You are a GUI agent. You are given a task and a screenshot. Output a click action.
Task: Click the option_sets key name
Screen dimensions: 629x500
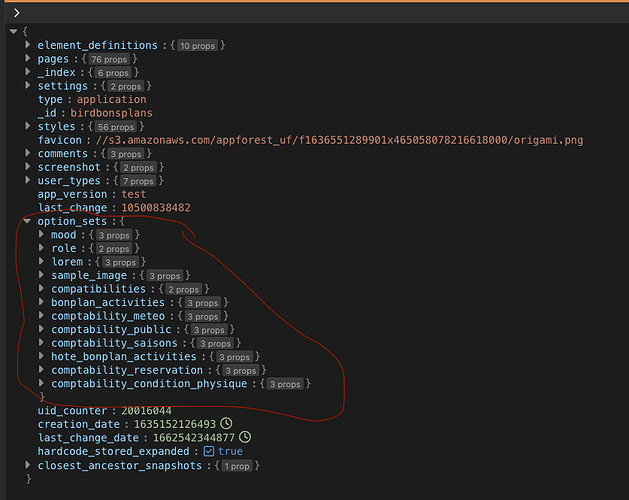pyautogui.click(x=72, y=222)
